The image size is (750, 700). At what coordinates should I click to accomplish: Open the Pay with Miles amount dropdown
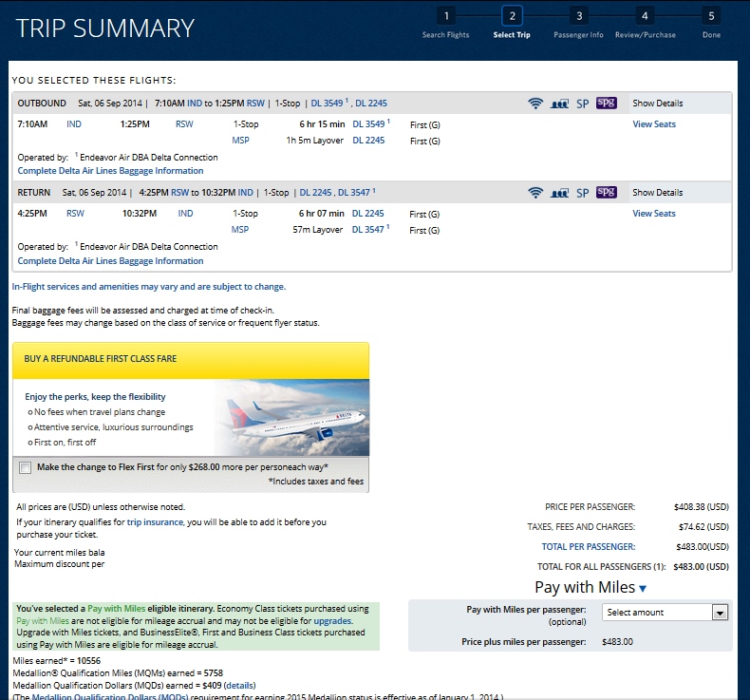point(665,613)
